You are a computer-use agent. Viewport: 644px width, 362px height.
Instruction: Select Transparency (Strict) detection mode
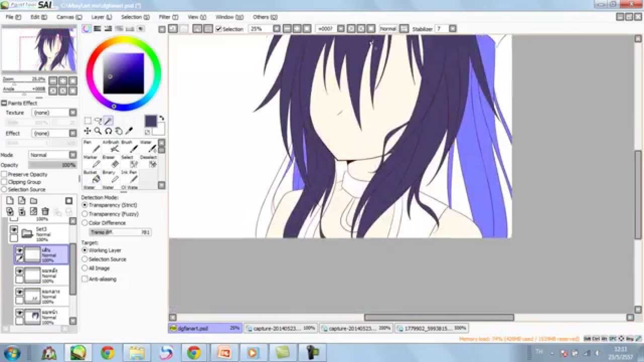pos(85,205)
